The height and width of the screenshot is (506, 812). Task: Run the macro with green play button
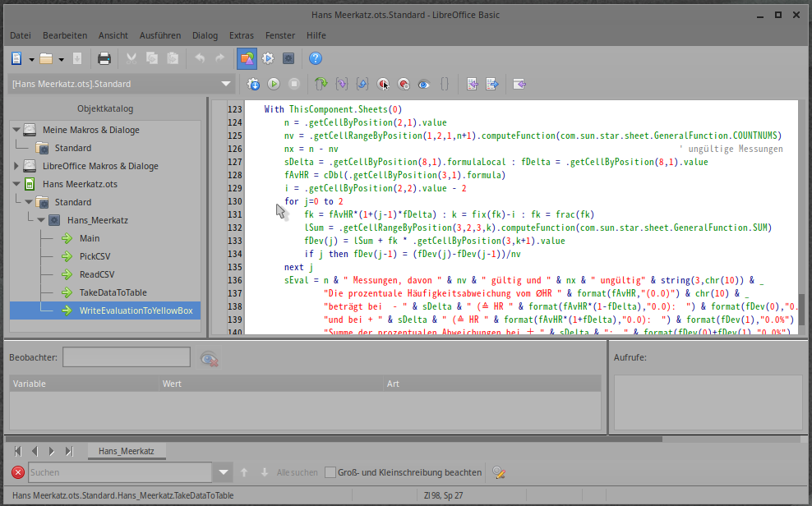pyautogui.click(x=274, y=84)
